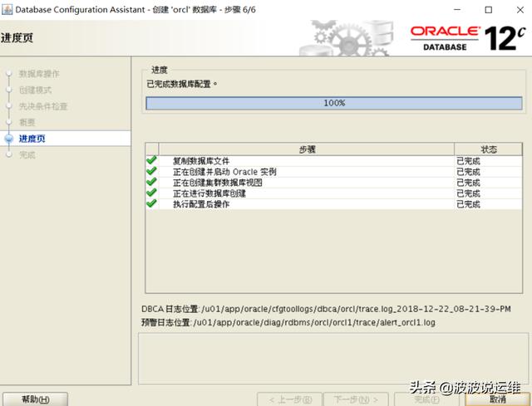Click green checkmark for 复制数据库文件 step
532x406 pixels.
coord(151,160)
